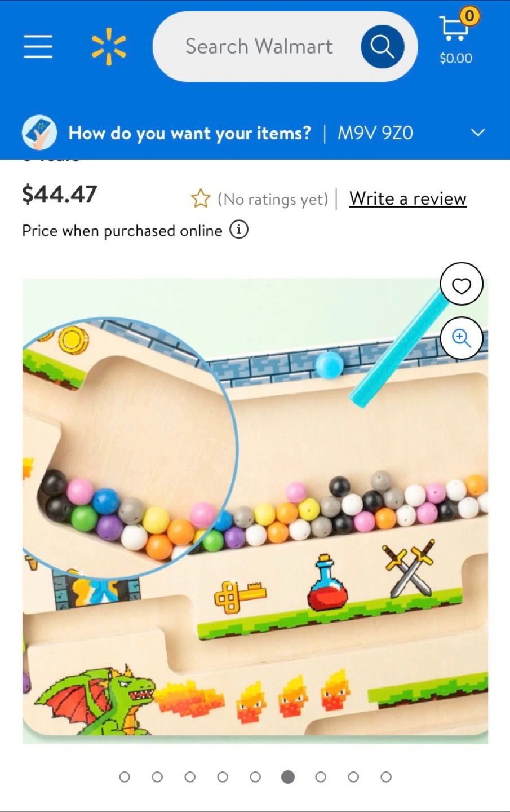Click the delivery phone icon beside items prompt
Viewport: 510px width, 812px height.
click(x=39, y=133)
